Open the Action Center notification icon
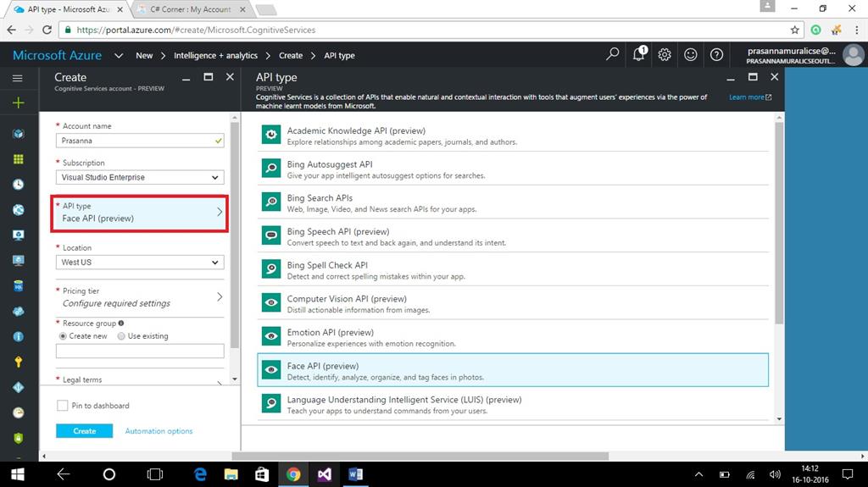 click(x=848, y=474)
